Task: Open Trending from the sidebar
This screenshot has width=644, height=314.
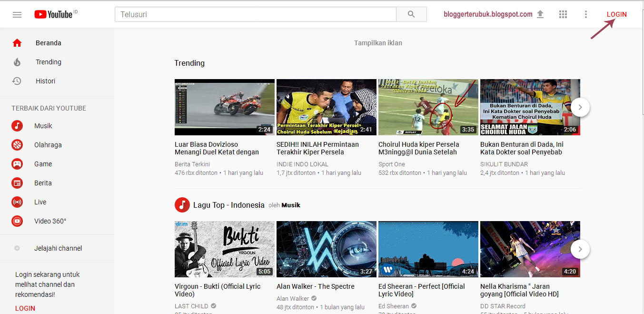Action: point(48,61)
